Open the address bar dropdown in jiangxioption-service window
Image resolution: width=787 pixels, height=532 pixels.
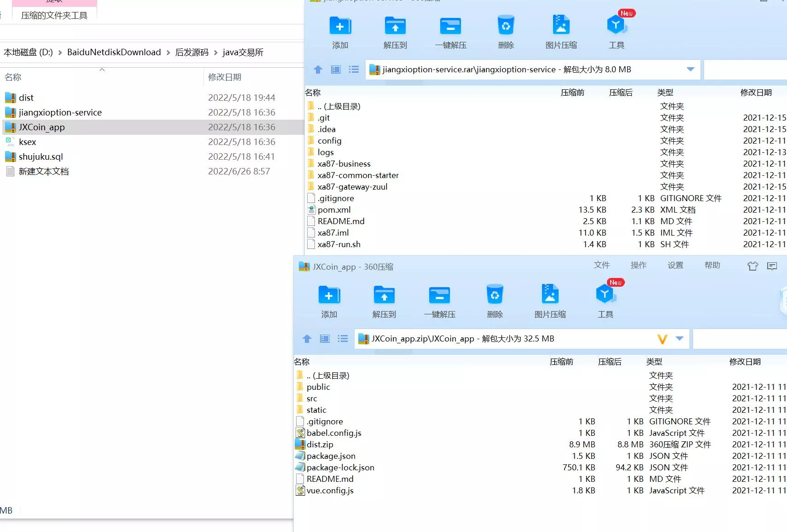click(x=690, y=69)
